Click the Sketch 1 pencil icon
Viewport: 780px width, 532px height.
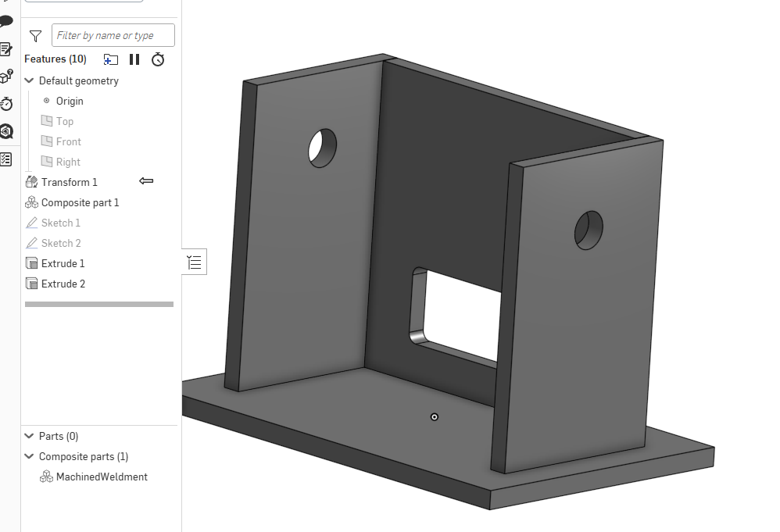pos(31,223)
